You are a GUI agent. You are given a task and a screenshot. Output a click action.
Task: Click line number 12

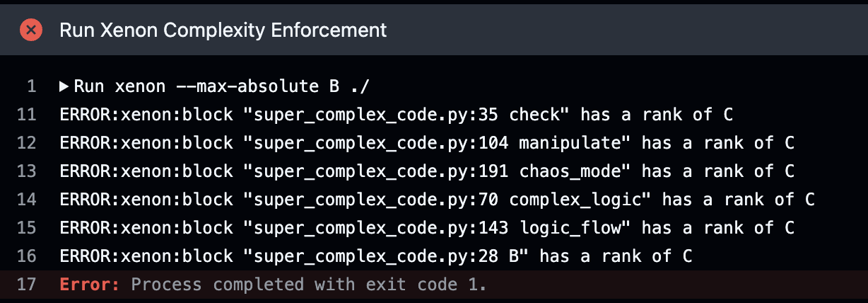pos(27,143)
